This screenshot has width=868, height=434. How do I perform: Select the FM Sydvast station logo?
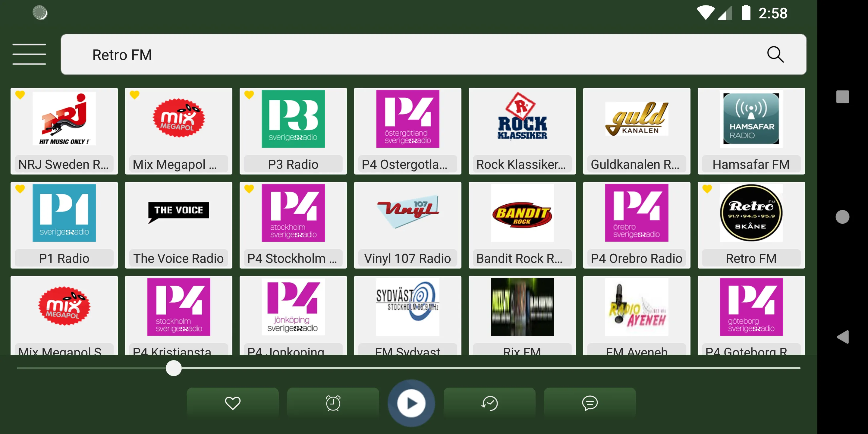pos(408,307)
